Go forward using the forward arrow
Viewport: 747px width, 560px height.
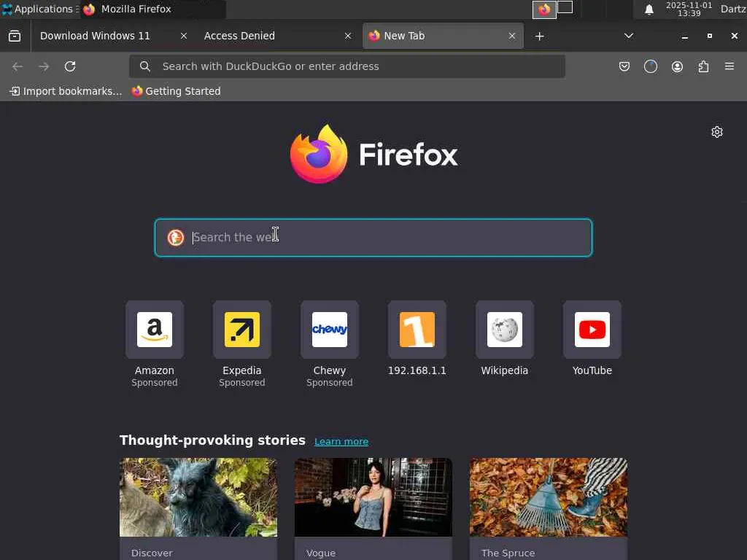[x=44, y=66]
